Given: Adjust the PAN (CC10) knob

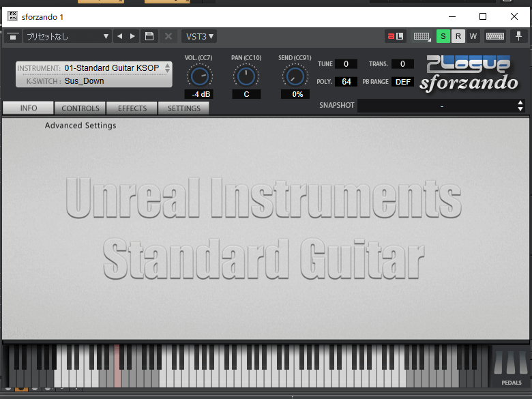Looking at the screenshot, I should pyautogui.click(x=246, y=76).
